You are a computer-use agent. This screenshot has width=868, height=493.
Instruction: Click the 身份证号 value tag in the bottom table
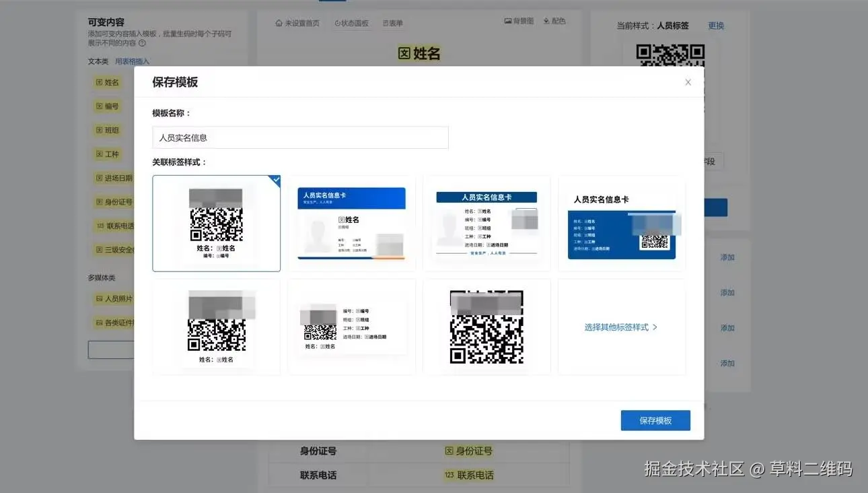tap(468, 451)
